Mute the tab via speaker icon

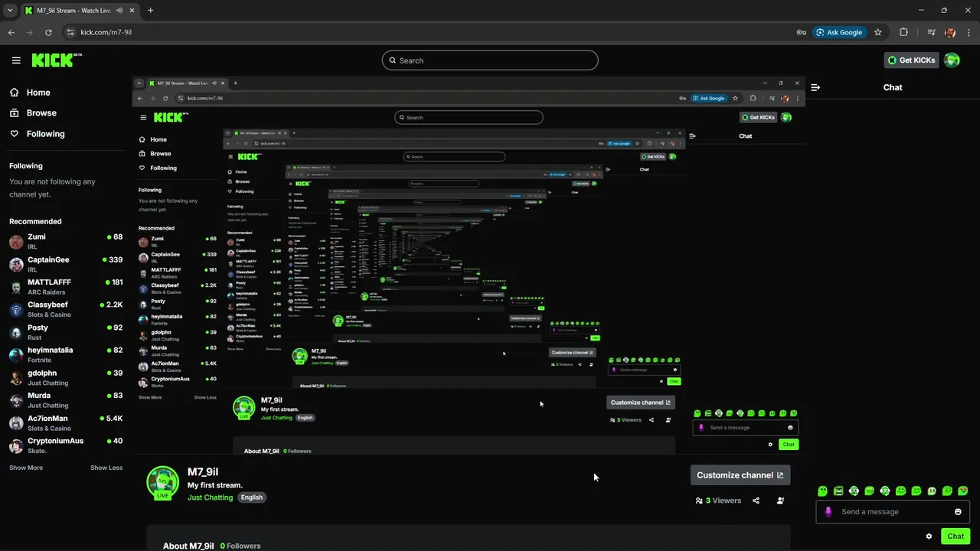(119, 11)
